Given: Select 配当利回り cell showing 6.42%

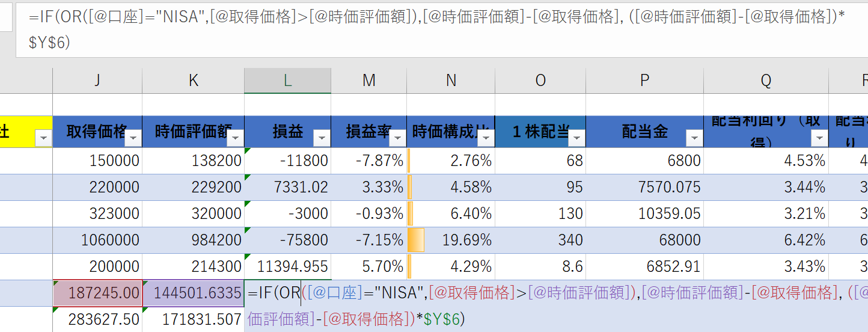Looking at the screenshot, I should pos(766,240).
